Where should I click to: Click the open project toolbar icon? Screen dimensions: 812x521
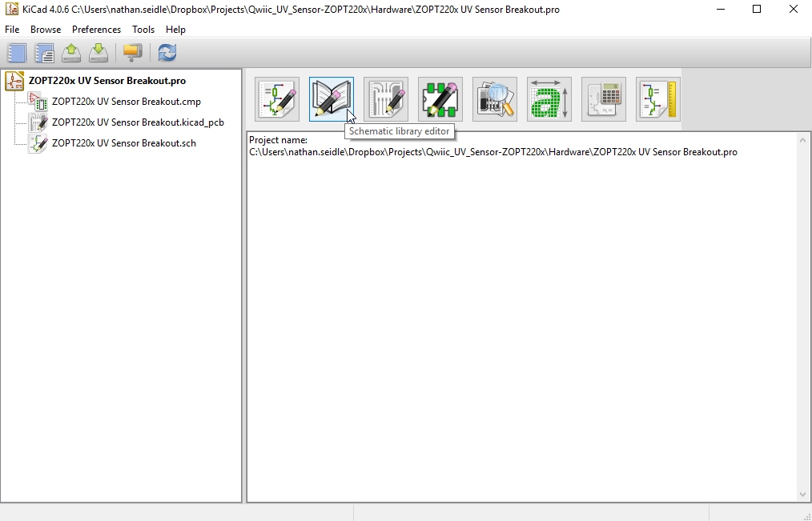pos(71,53)
